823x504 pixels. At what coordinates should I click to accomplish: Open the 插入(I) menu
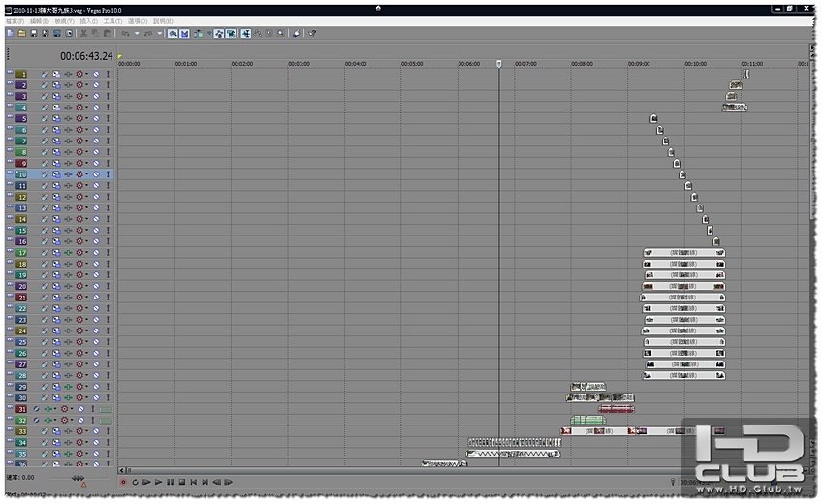[x=89, y=21]
